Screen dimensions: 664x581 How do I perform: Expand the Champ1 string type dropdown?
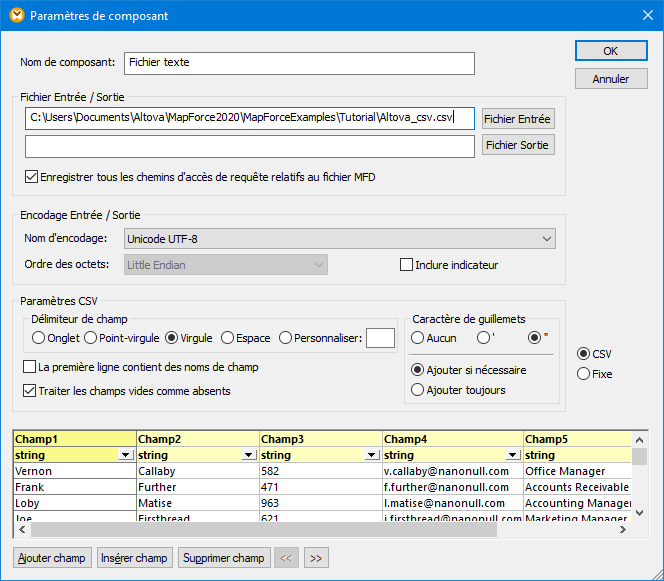pos(125,455)
